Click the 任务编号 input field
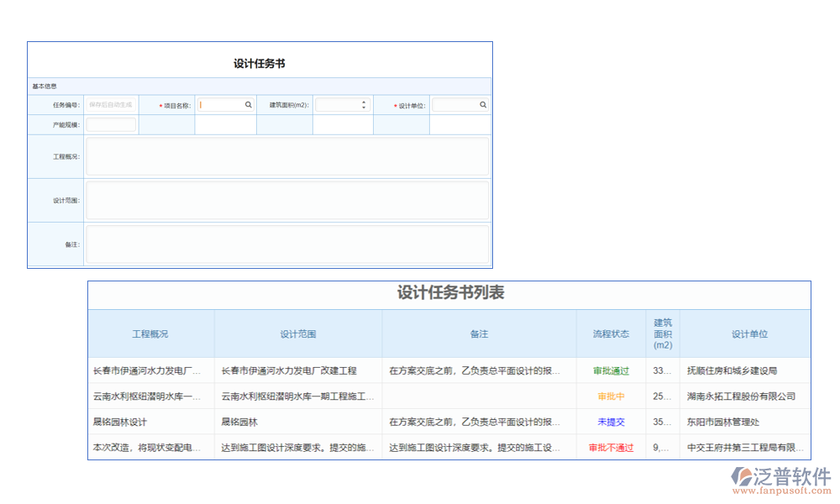This screenshot has height=504, width=840. [x=111, y=105]
